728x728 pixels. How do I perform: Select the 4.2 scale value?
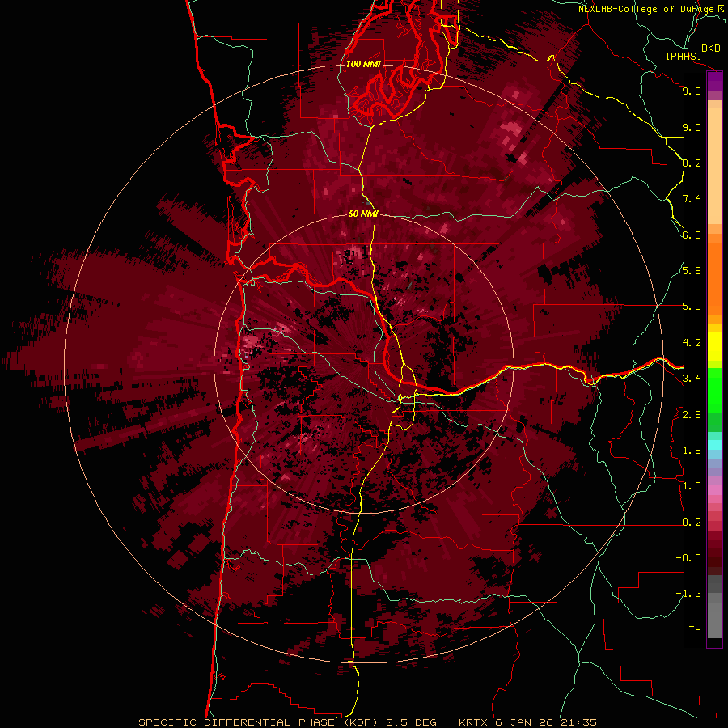[x=692, y=343]
